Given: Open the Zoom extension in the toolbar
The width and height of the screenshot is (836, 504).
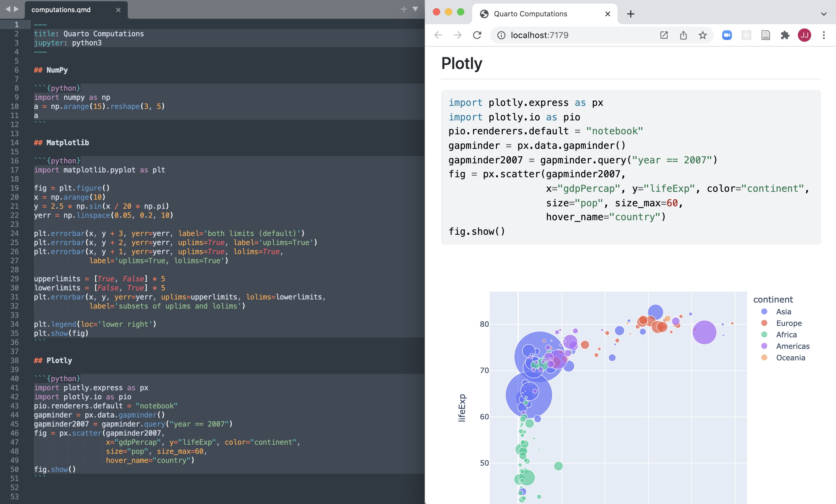Looking at the screenshot, I should (x=726, y=35).
